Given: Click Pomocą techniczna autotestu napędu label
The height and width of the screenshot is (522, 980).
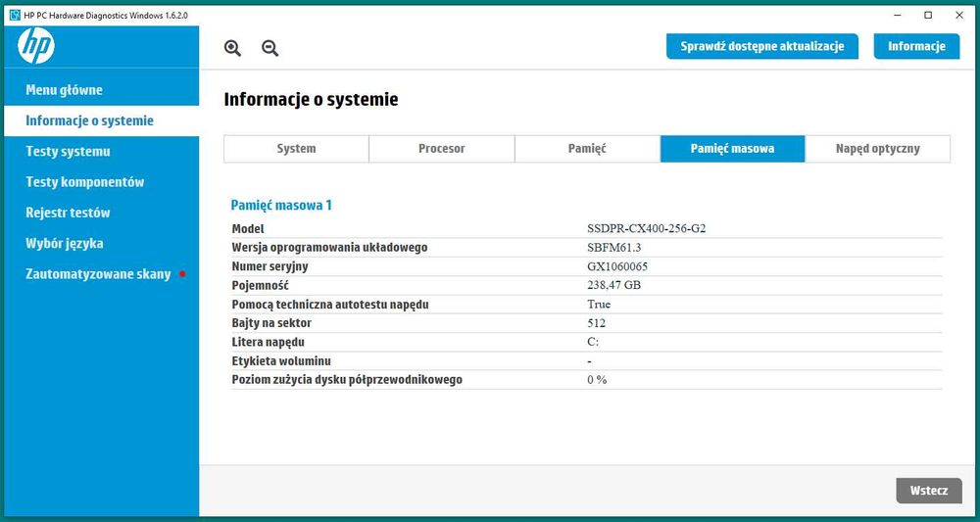Looking at the screenshot, I should point(330,305).
